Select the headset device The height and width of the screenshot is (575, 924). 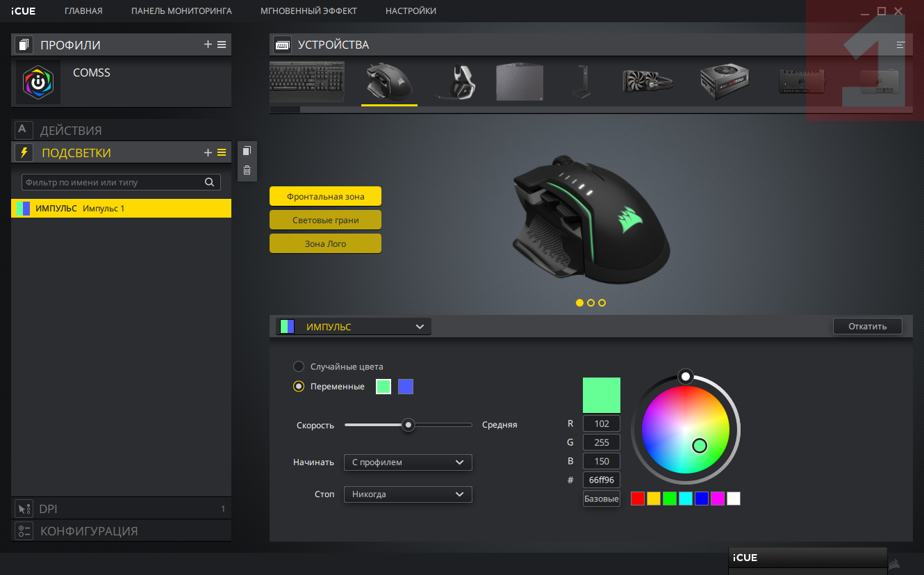click(x=456, y=83)
